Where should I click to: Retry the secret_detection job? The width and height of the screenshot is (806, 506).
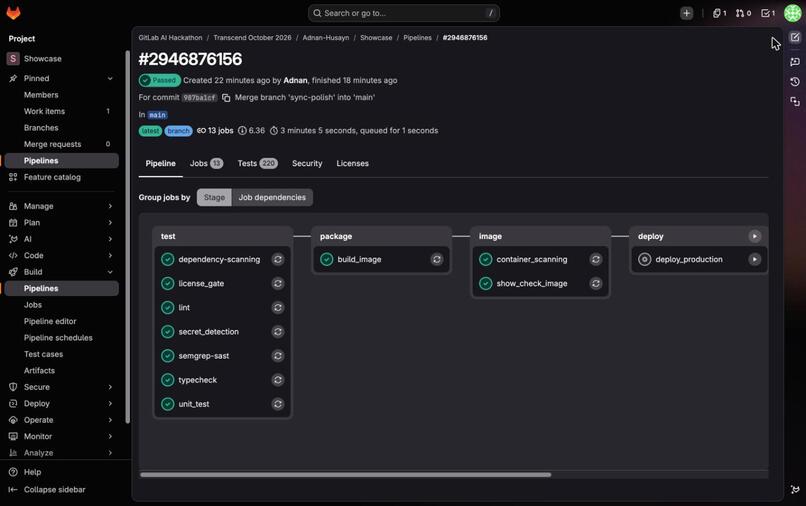278,332
